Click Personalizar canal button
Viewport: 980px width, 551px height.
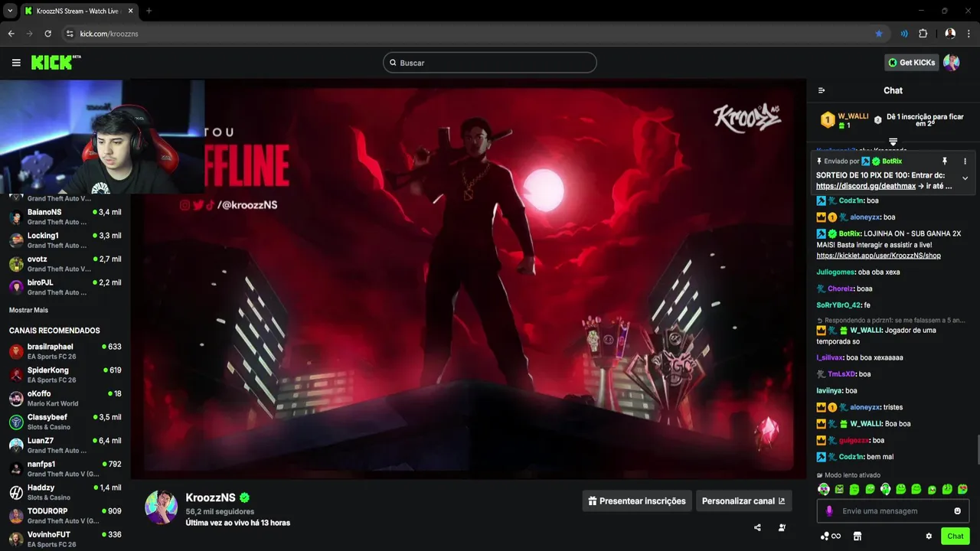click(743, 501)
